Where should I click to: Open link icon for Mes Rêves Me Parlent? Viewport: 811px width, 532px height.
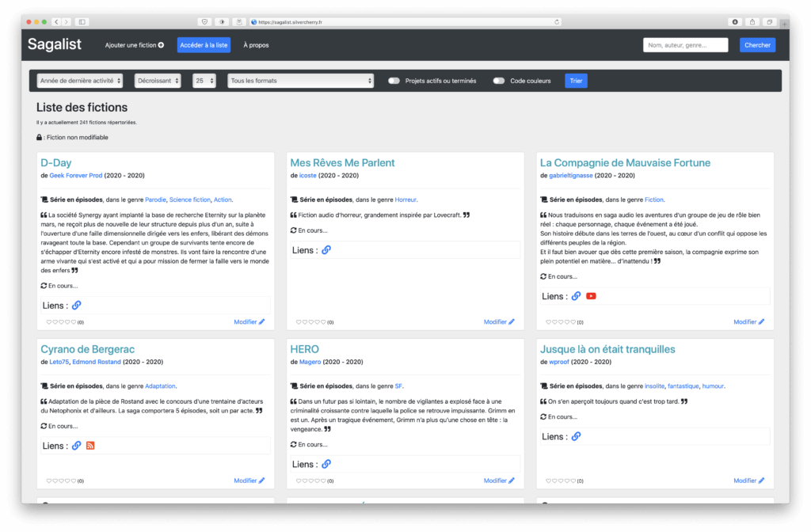(x=326, y=250)
